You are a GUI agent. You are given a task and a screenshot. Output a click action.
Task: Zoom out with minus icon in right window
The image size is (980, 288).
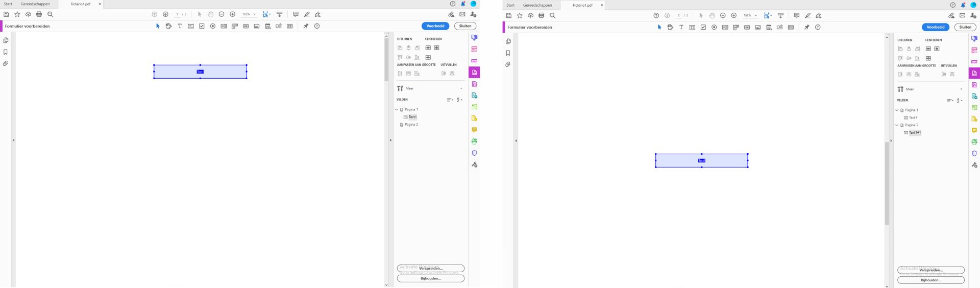point(723,15)
